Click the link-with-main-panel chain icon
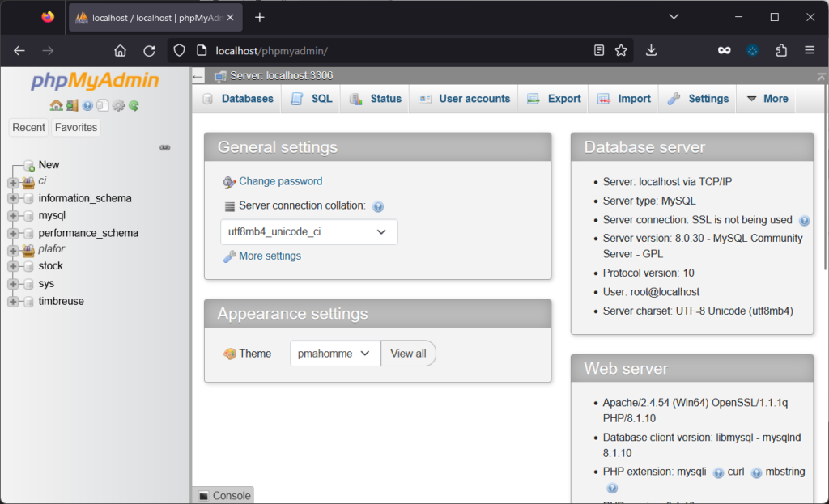Viewport: 829px width, 504px height. coord(165,147)
